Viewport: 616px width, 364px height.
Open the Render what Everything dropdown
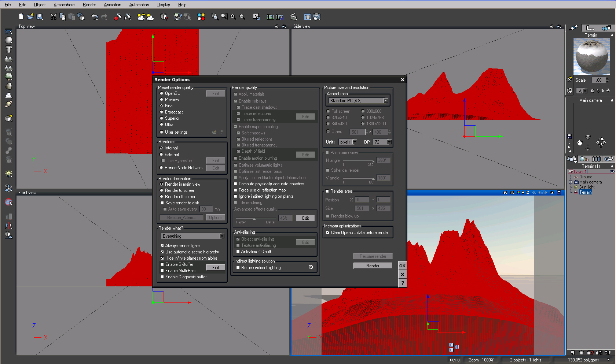193,236
